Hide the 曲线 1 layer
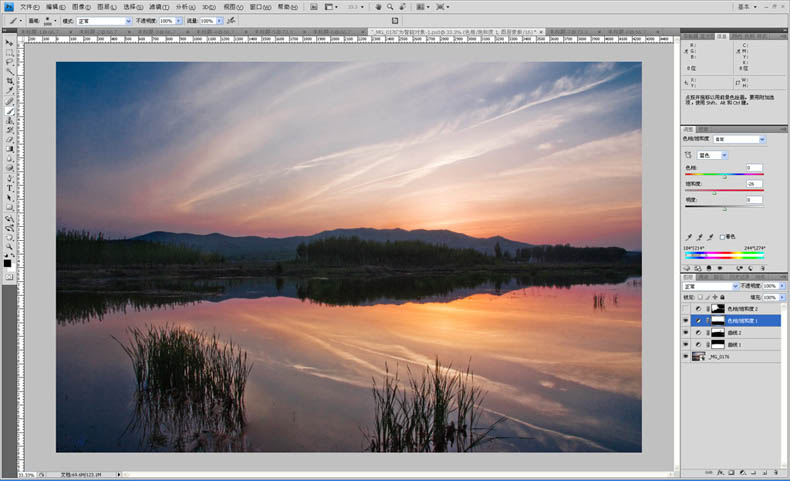 click(x=686, y=345)
